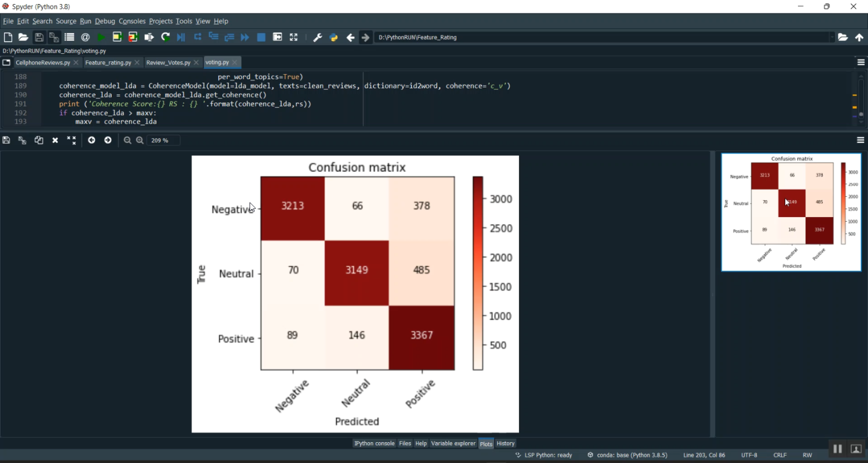Copy the plot using the copy icon
The height and width of the screenshot is (463, 868).
pyautogui.click(x=38, y=140)
